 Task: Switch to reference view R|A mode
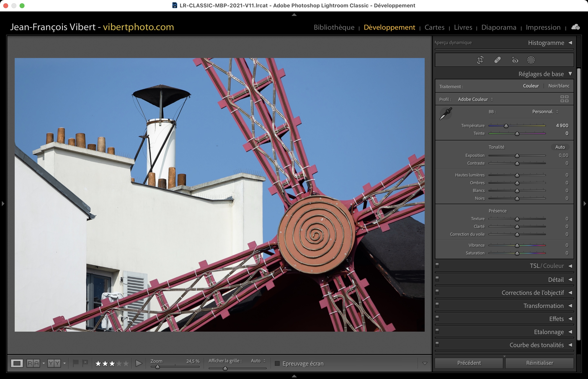(x=33, y=363)
